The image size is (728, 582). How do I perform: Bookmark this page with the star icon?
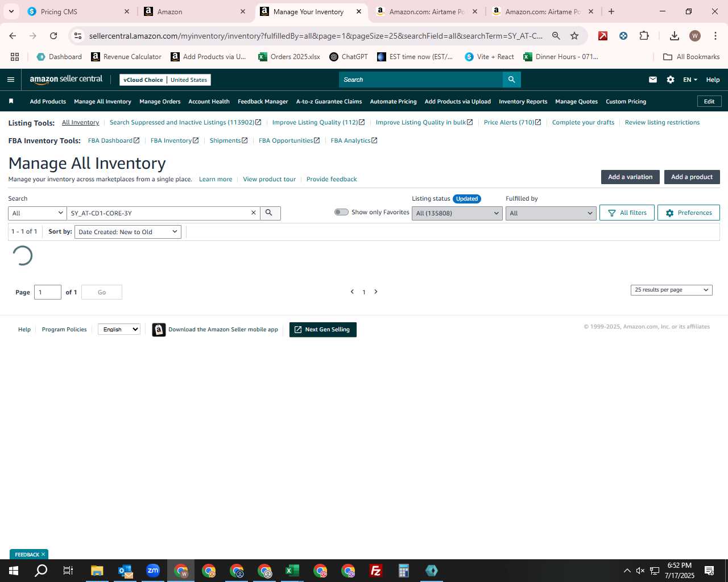[x=574, y=36]
